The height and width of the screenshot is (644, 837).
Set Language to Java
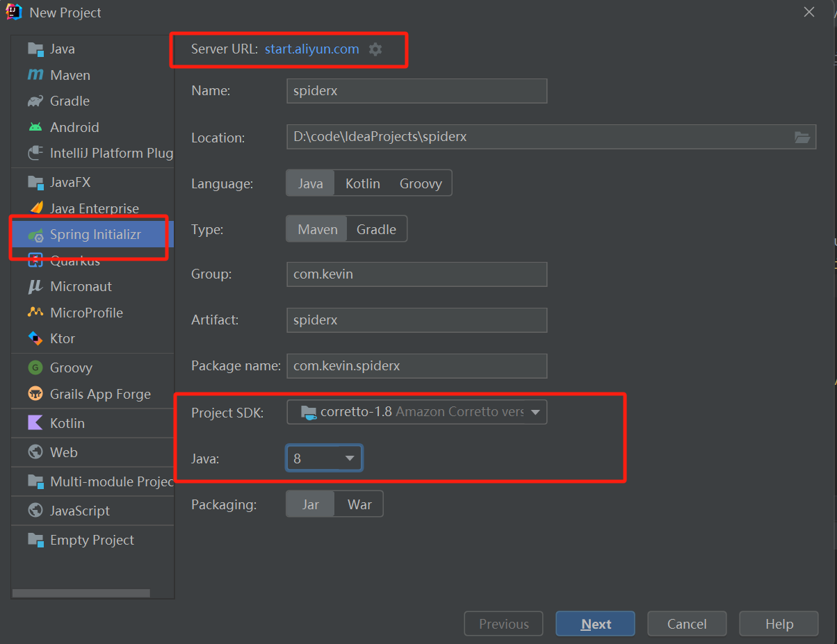(310, 183)
